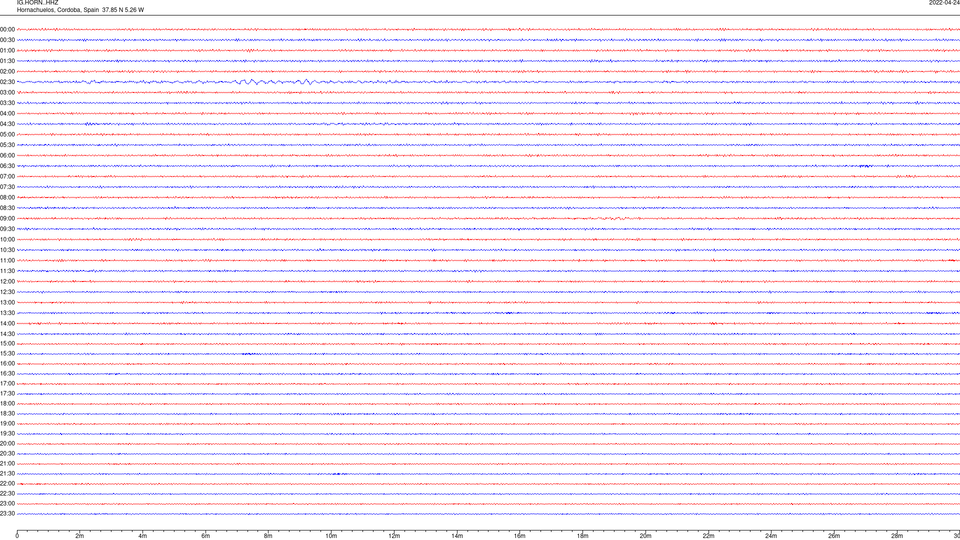Select the 04:00 trace time label

pyautogui.click(x=7, y=113)
